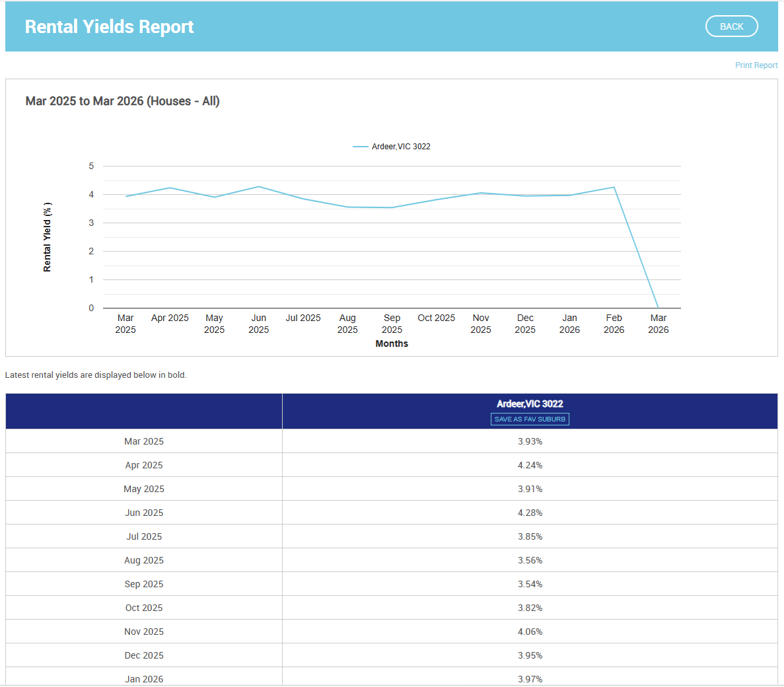Select the Feb 2026 peak point on chart
This screenshot has height=687, width=784.
(x=614, y=187)
